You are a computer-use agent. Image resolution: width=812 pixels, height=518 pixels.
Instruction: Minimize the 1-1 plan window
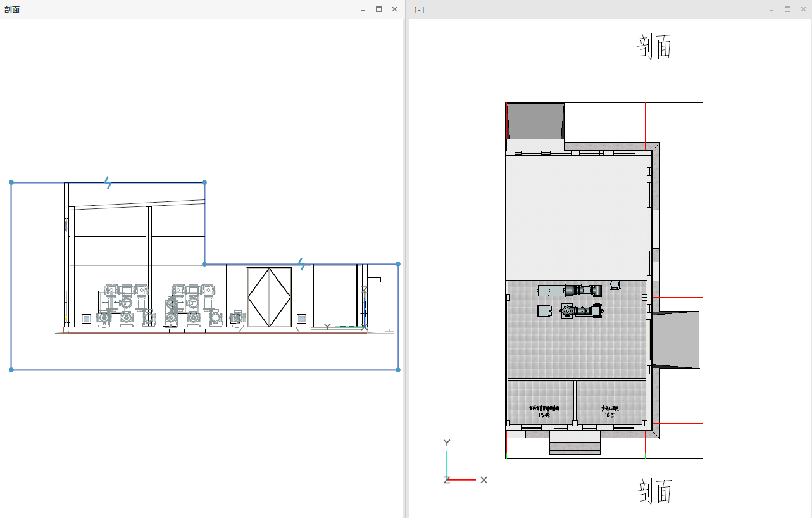click(771, 9)
